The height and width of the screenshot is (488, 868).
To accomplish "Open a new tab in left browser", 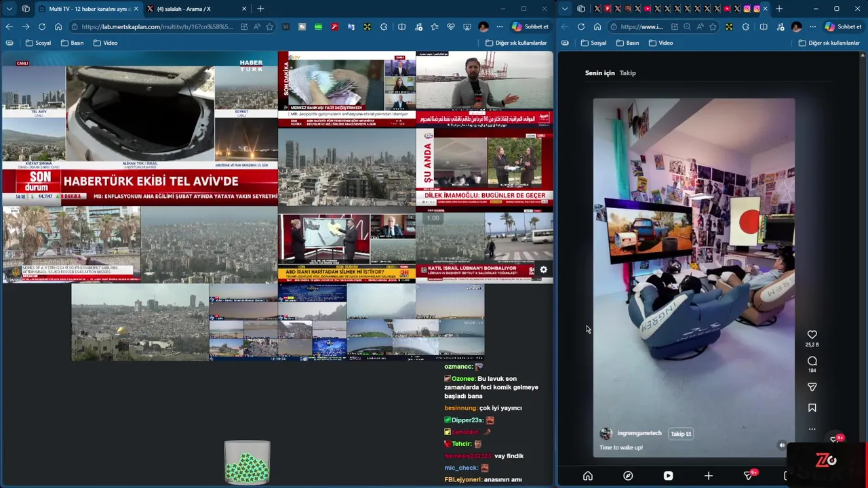I will pyautogui.click(x=260, y=9).
